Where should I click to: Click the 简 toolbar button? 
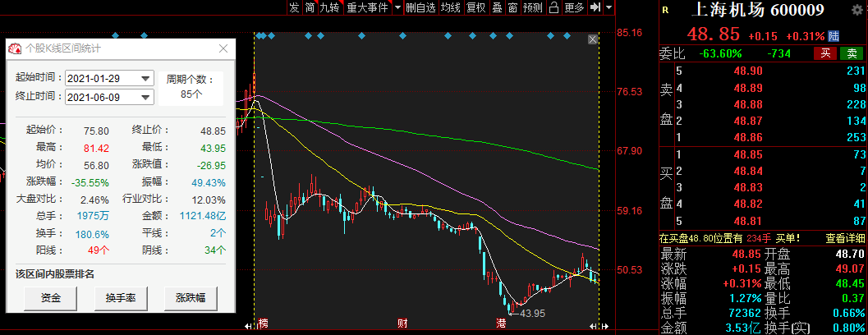[x=310, y=7]
